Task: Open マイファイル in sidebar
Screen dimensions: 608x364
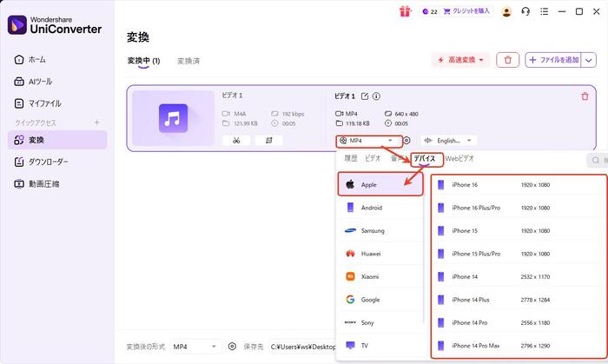Action: coord(37,103)
